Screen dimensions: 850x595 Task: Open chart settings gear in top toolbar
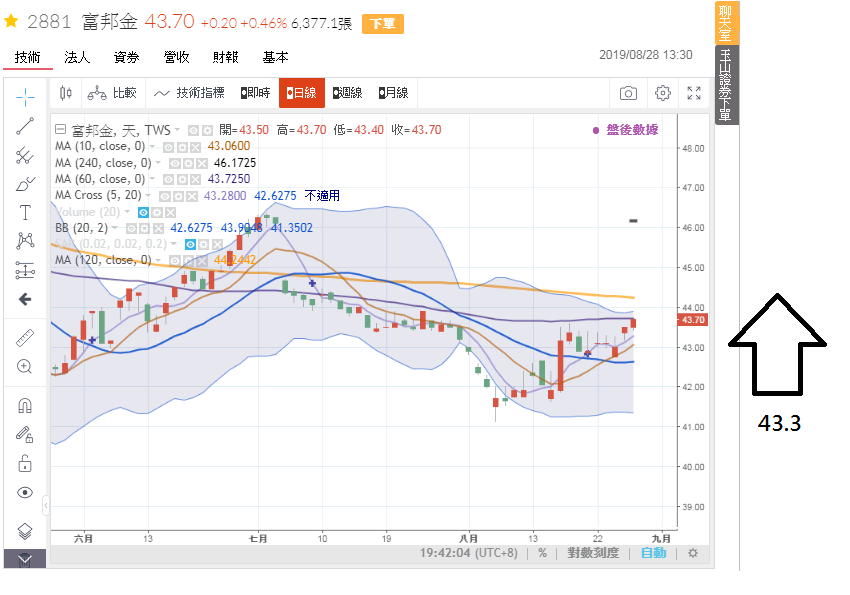(662, 93)
